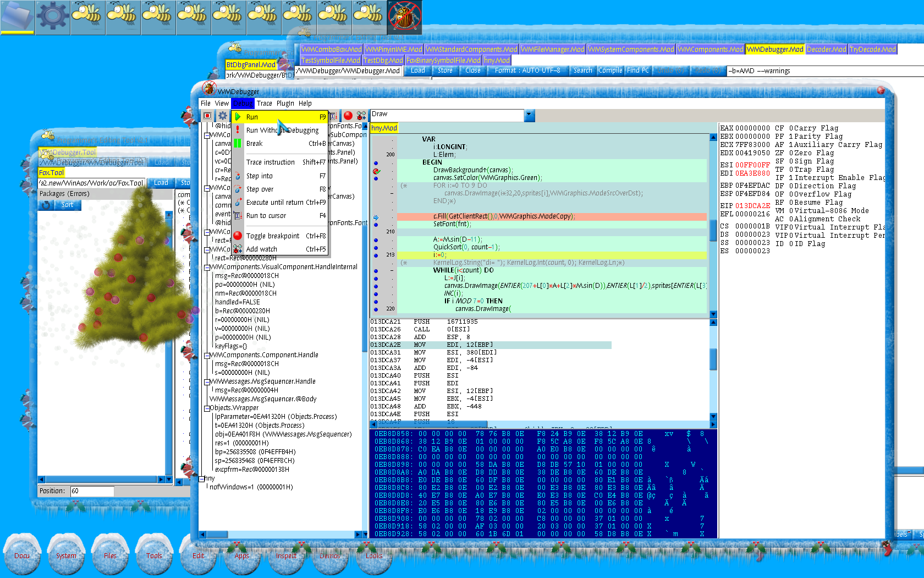The height and width of the screenshot is (578, 924).
Task: Click the disassembly pane vertical scrollbar thumb
Action: [x=713, y=359]
